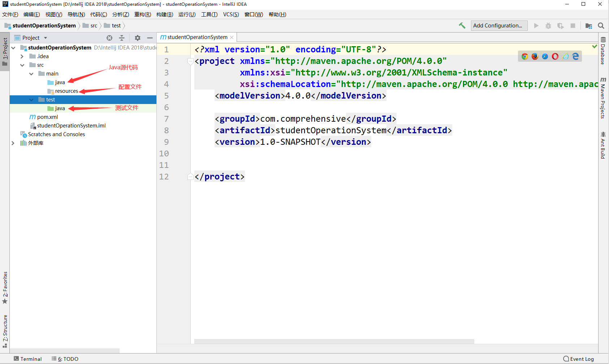Open the Terminal tool window
Viewport: 609px width, 364px height.
(28, 359)
